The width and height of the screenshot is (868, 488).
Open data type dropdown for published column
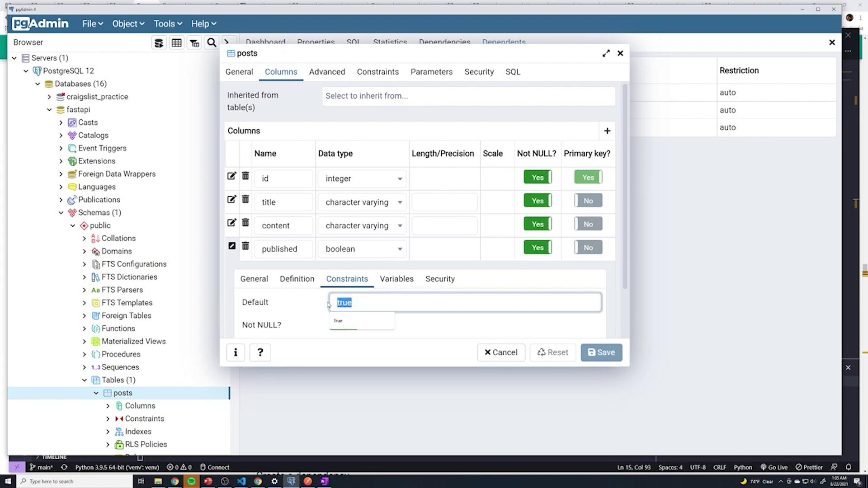(400, 249)
